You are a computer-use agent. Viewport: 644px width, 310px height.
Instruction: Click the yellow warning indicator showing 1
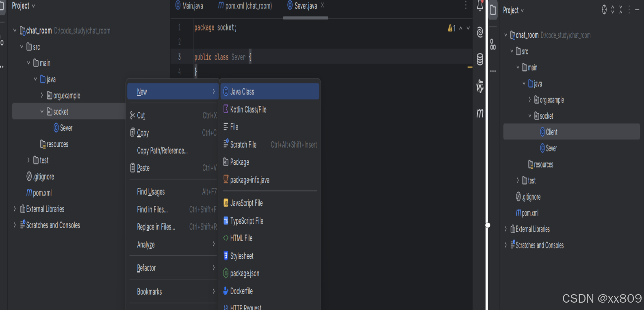point(451,28)
